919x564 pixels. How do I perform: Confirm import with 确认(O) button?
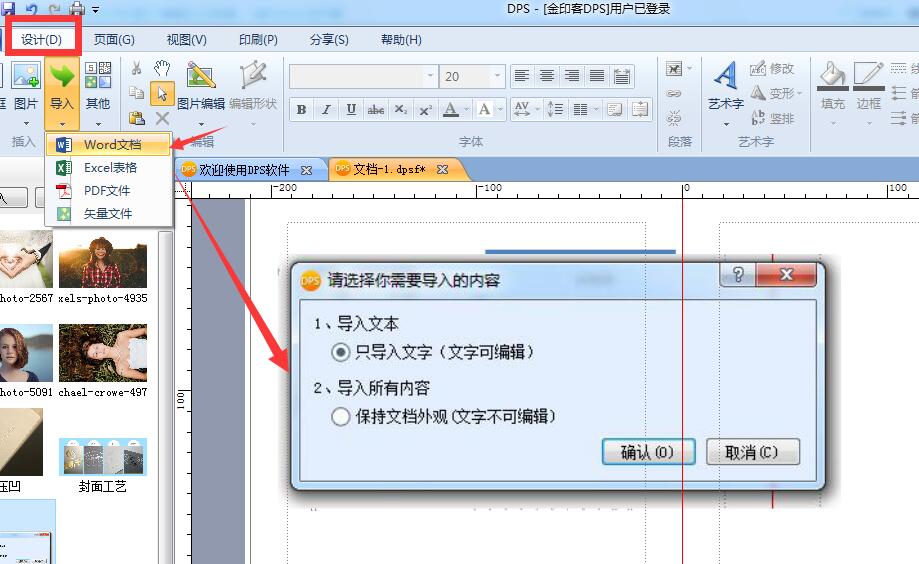[x=648, y=452]
